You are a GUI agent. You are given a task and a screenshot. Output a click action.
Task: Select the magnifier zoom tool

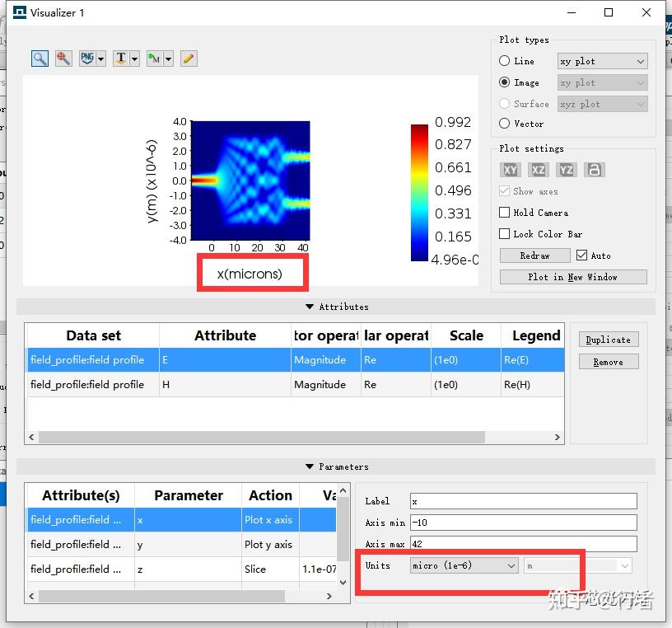point(40,58)
